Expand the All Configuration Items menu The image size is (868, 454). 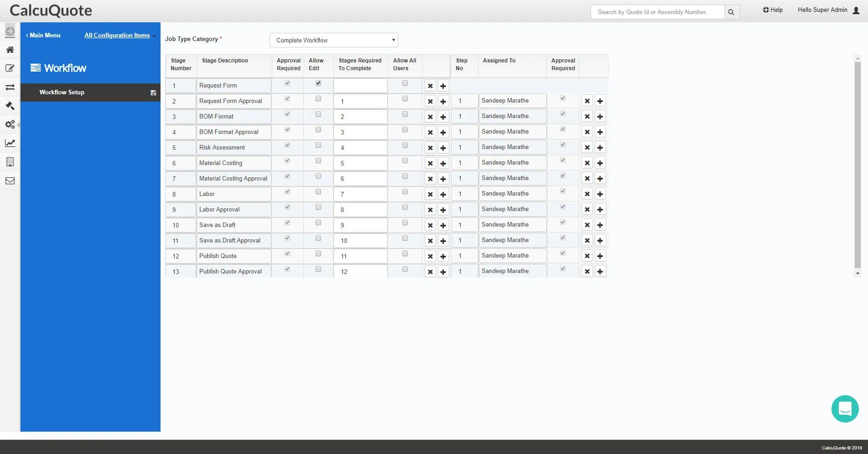120,36
